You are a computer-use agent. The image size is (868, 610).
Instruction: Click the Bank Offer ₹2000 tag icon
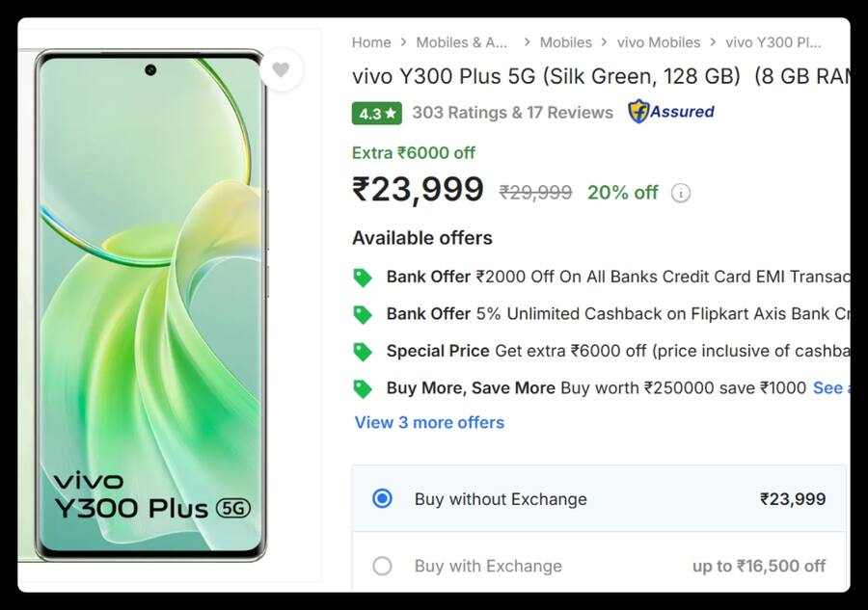pos(364,277)
